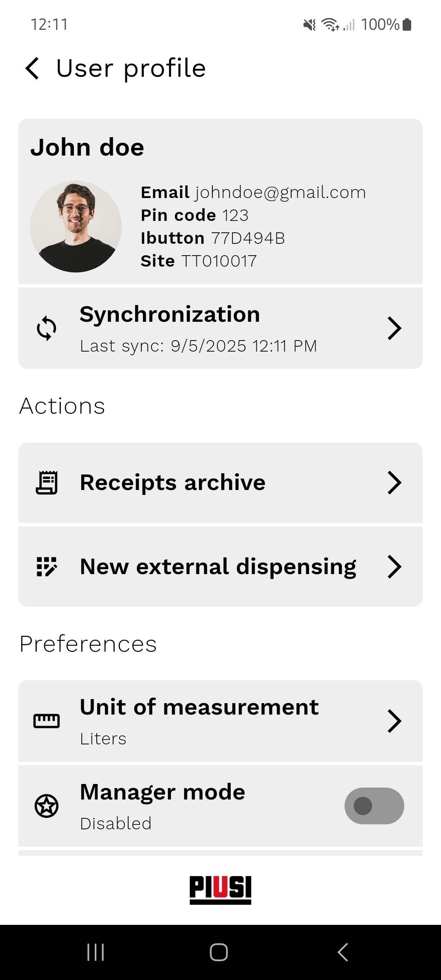Enable the Manager mode switch

tap(374, 806)
